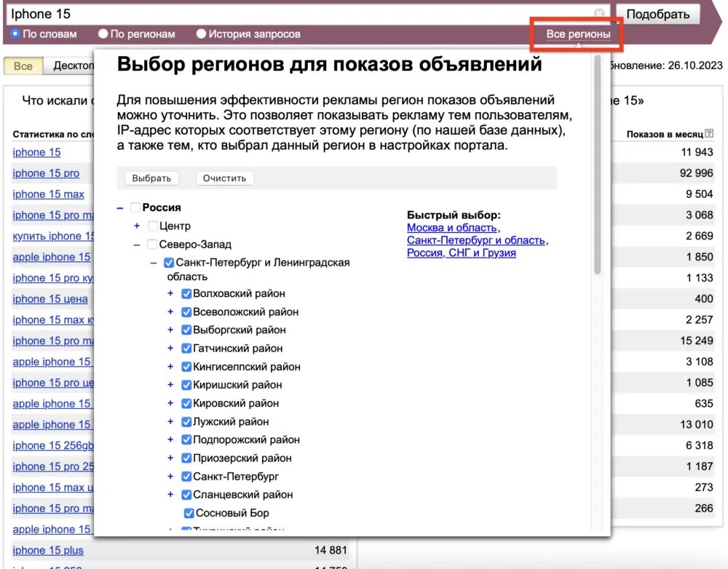This screenshot has width=728, height=569.
Task: Click the Выбрать button in regions popup
Action: point(151,178)
